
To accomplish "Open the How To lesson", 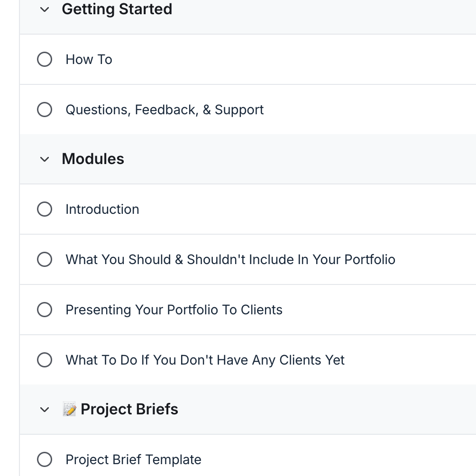I will [x=89, y=59].
